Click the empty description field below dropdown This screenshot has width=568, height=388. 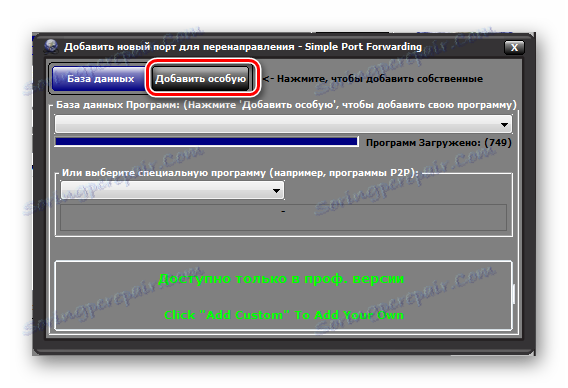tap(283, 217)
